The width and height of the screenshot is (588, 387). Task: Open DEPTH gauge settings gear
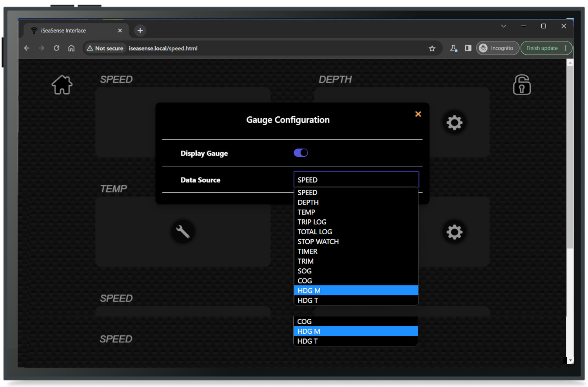point(454,123)
